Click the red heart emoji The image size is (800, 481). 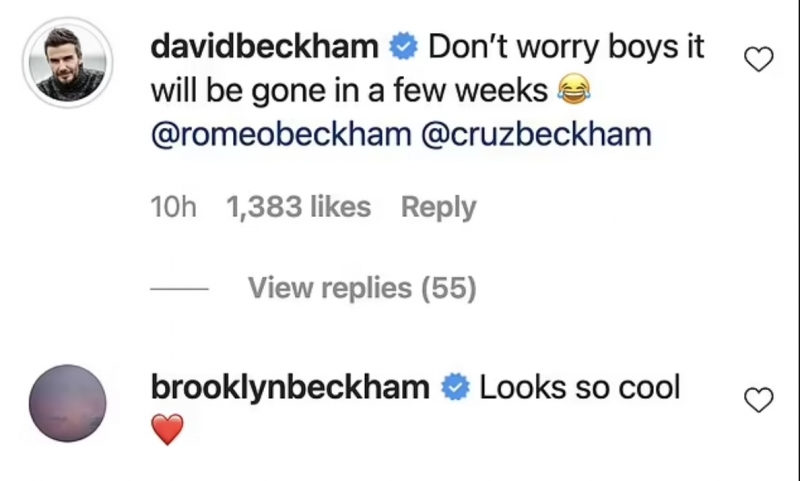pyautogui.click(x=168, y=432)
